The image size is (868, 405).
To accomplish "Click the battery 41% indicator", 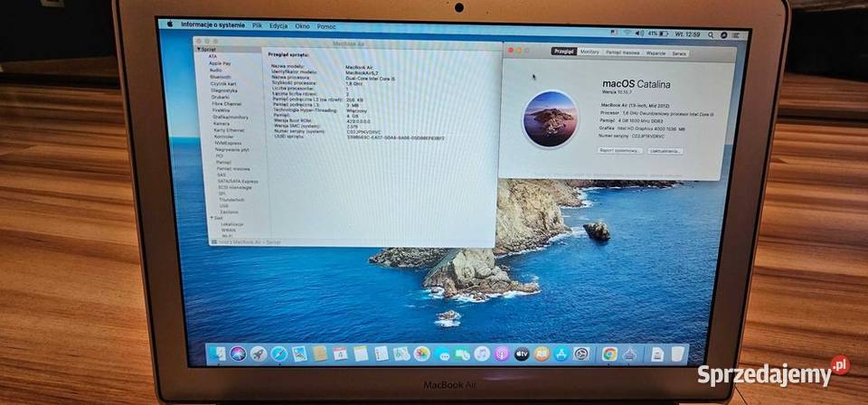I will 658,33.
